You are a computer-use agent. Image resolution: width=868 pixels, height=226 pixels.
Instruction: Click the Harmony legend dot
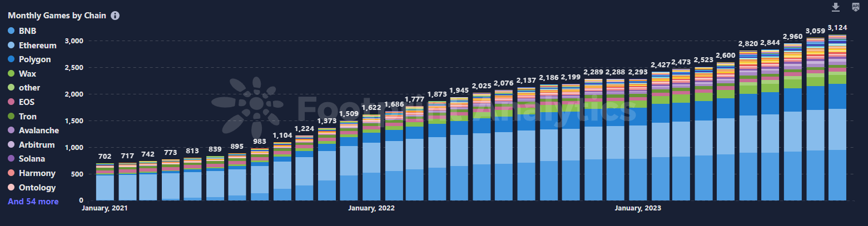[11, 173]
